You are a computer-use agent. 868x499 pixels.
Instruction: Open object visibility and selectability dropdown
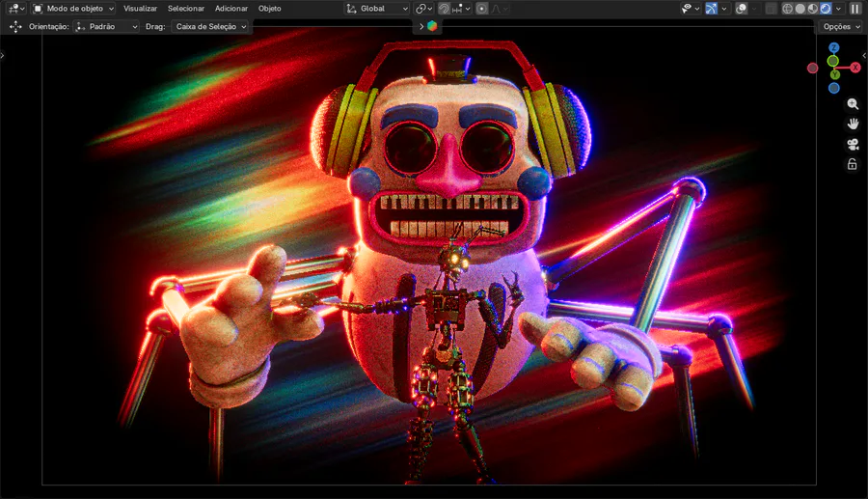(x=690, y=9)
